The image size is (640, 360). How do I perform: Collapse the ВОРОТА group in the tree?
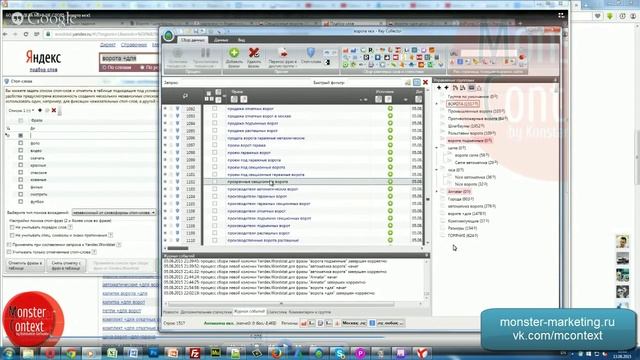tap(437, 104)
